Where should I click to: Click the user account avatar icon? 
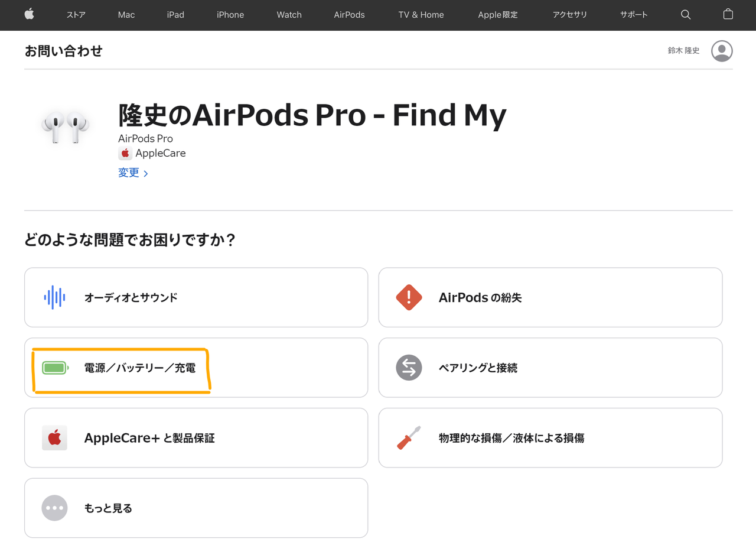(722, 51)
